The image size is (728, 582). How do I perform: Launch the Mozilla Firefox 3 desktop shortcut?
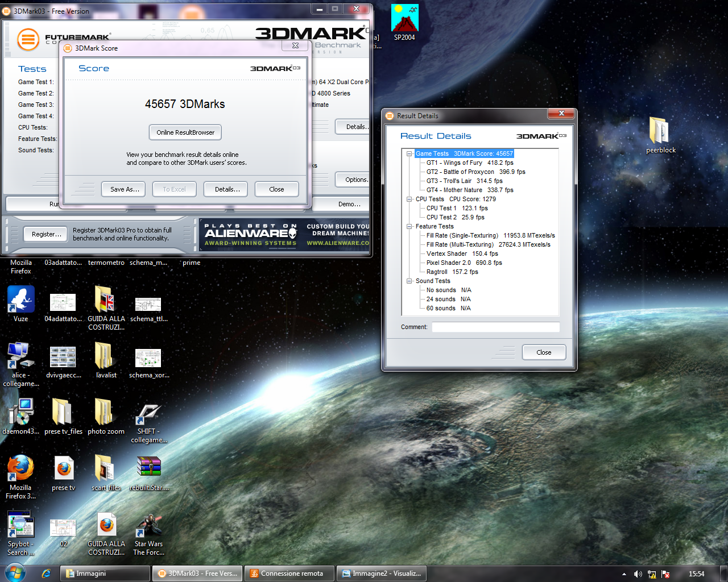21,477
